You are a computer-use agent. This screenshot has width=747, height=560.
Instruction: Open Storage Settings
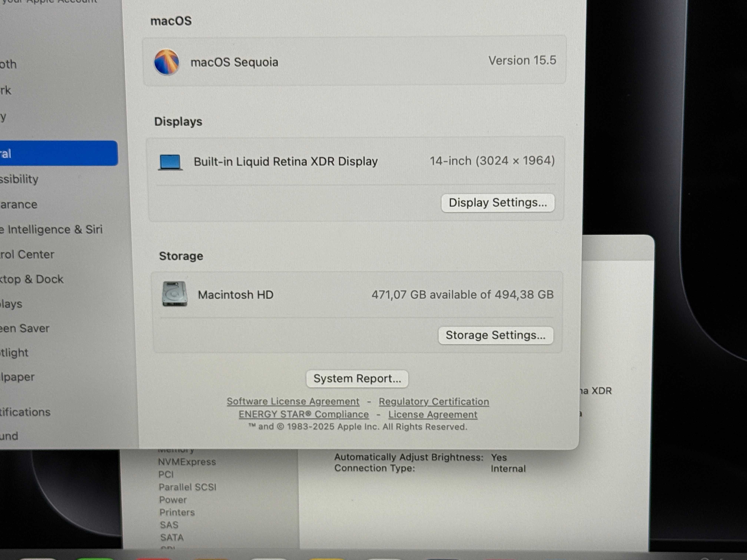point(495,335)
